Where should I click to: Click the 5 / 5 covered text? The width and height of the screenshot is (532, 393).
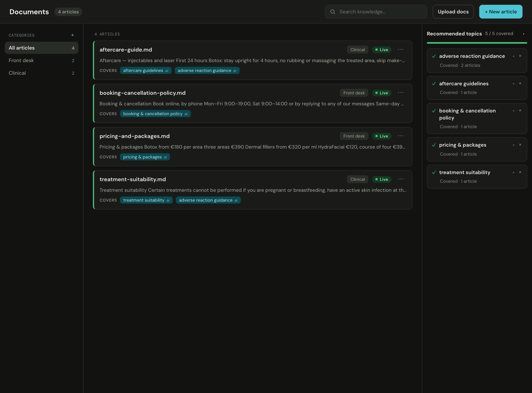[x=499, y=34]
